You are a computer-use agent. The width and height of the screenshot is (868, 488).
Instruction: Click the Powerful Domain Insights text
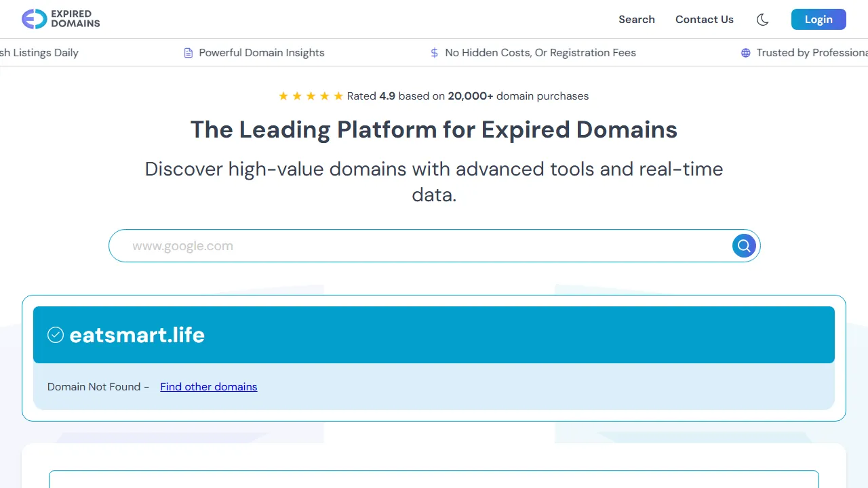click(262, 53)
